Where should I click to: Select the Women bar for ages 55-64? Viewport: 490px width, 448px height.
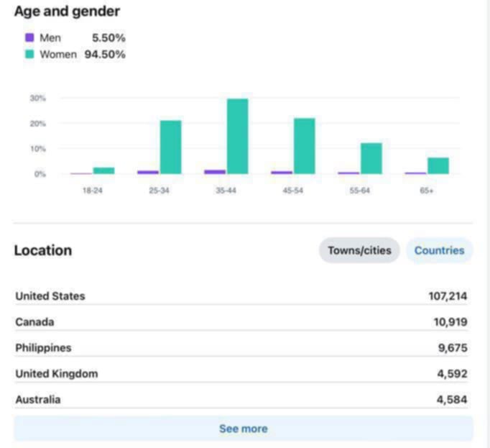[x=371, y=158]
